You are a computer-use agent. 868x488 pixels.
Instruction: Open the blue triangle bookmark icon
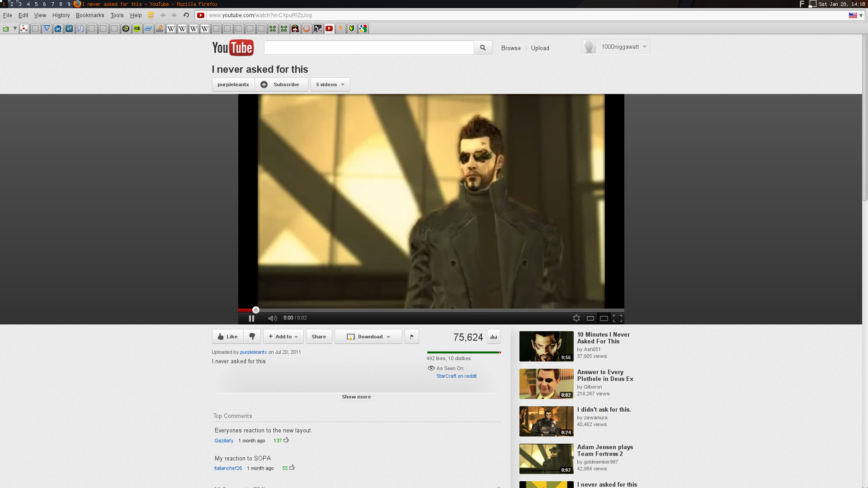pos(47,28)
